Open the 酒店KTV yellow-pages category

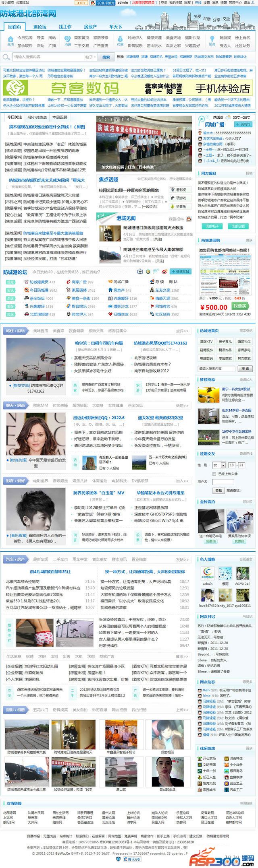(206, 342)
